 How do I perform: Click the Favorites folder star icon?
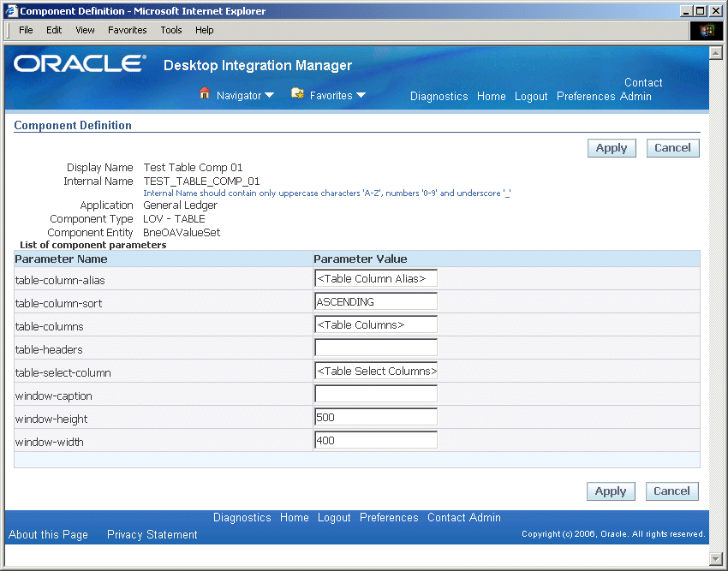(297, 93)
